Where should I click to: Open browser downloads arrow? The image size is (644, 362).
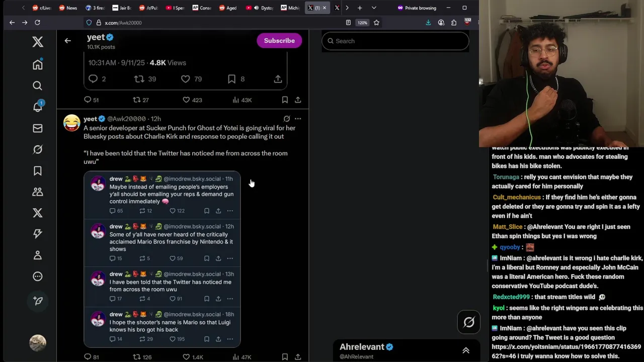428,23
